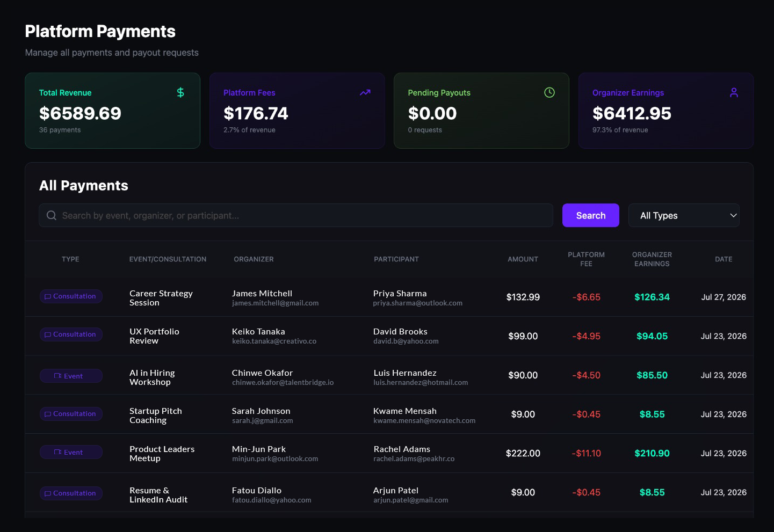Click the All Payments heading
This screenshot has height=532, width=774.
click(x=84, y=186)
